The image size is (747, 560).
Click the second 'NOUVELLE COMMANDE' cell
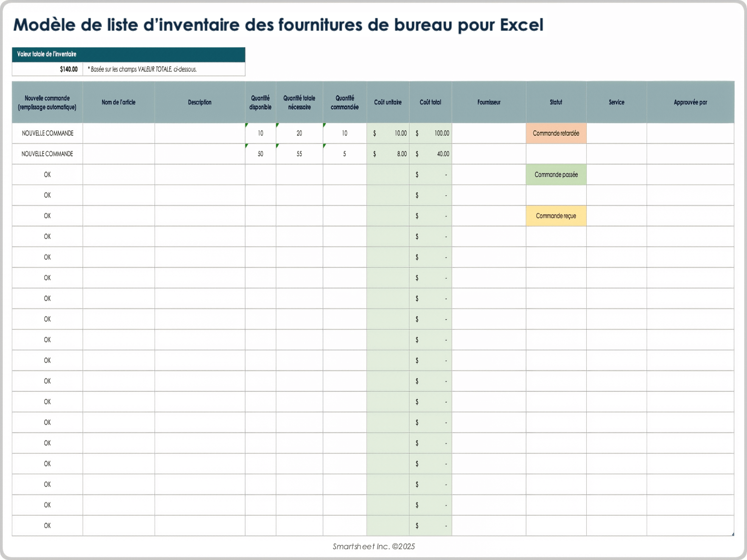click(x=47, y=154)
